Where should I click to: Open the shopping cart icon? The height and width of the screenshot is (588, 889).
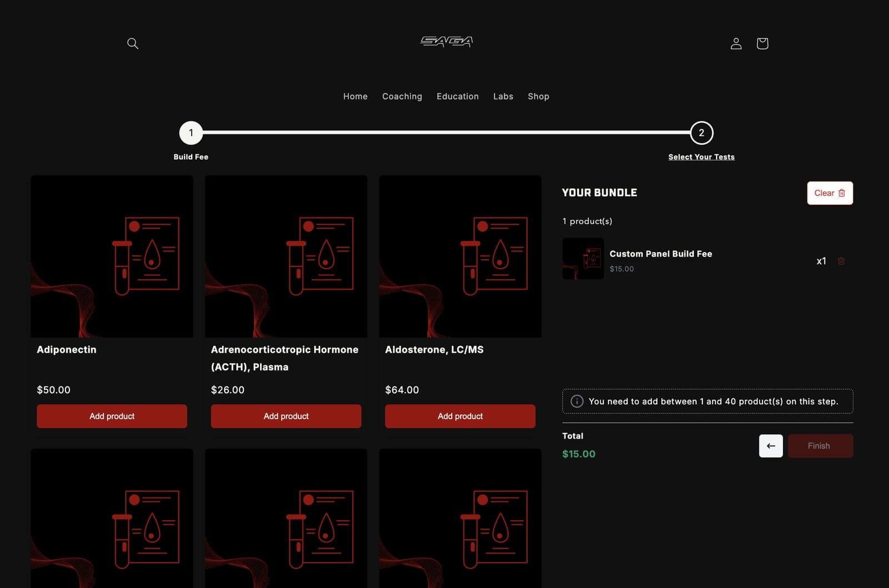762,43
